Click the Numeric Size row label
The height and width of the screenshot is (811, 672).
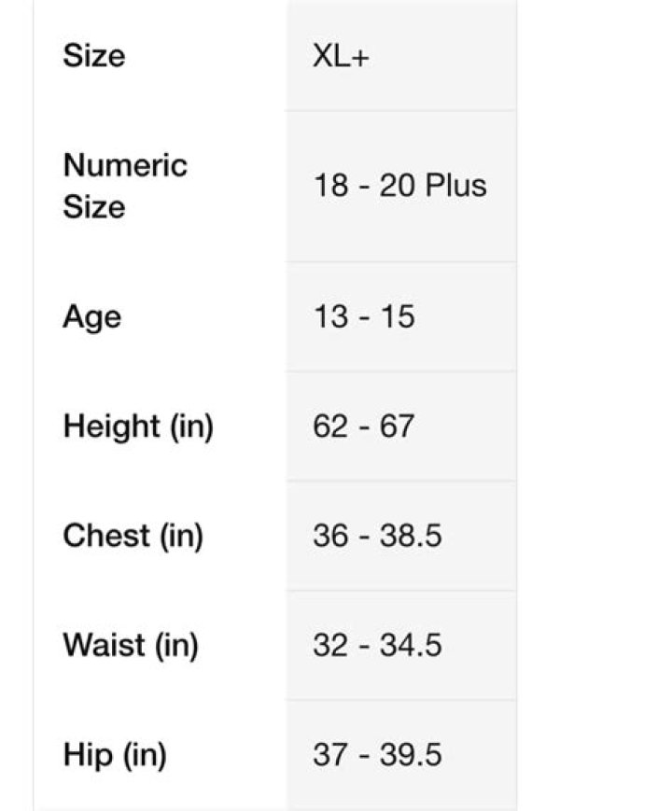pos(125,186)
